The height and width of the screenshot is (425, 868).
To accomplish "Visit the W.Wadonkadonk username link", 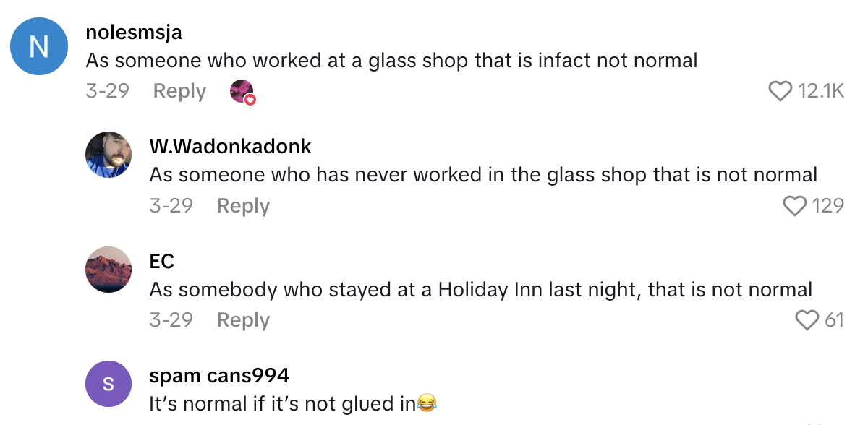I will pyautogui.click(x=230, y=146).
